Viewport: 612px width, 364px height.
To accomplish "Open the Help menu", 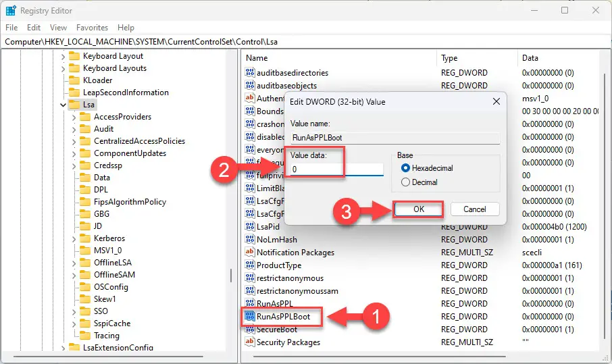I will [126, 28].
